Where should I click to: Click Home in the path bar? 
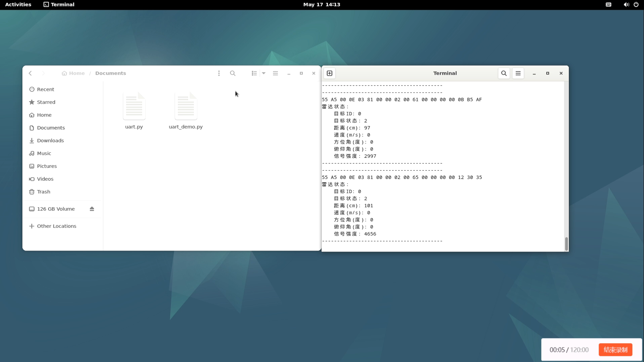coord(73,73)
